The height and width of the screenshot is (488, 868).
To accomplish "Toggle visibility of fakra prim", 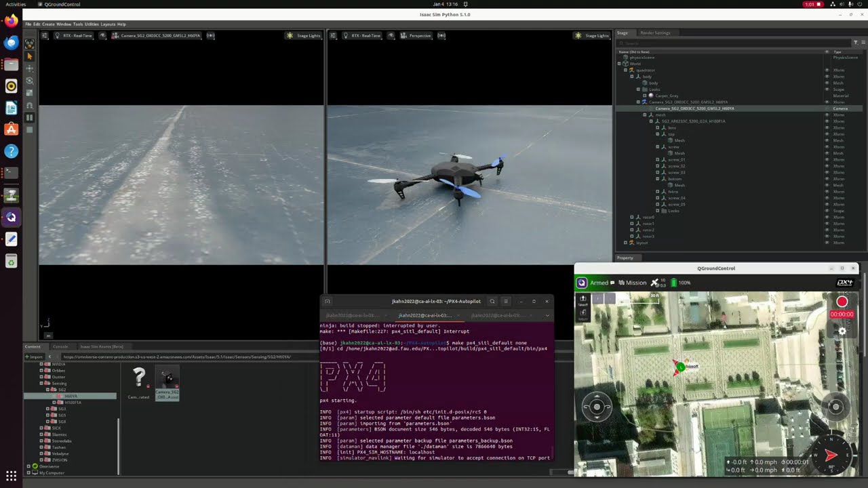I will (827, 192).
